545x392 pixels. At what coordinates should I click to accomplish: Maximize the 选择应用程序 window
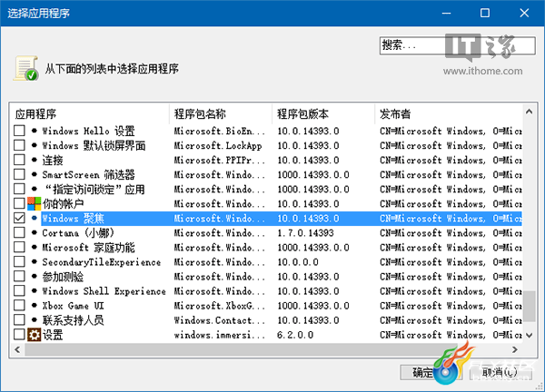point(485,14)
